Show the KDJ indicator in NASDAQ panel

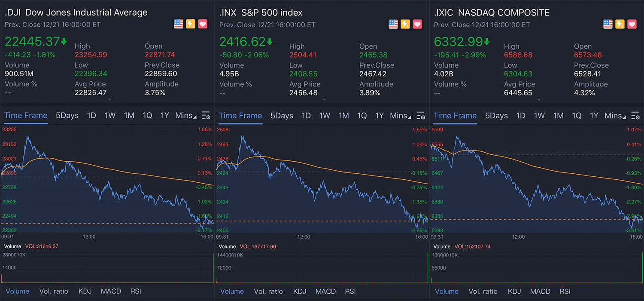[x=514, y=291]
